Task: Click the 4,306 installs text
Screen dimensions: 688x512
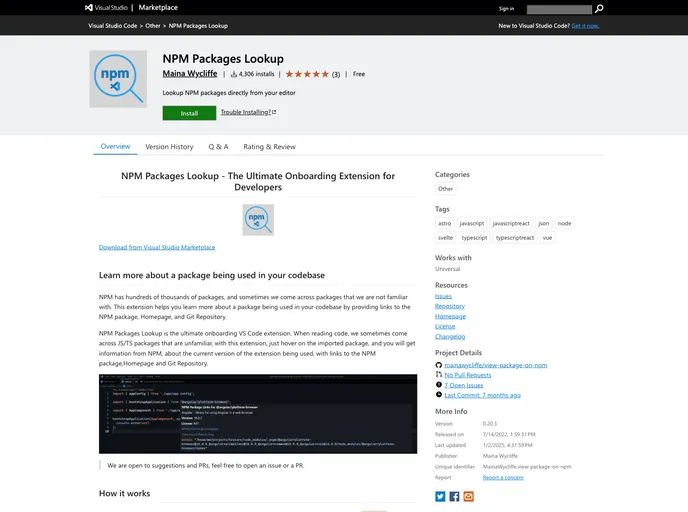Action: tap(256, 74)
